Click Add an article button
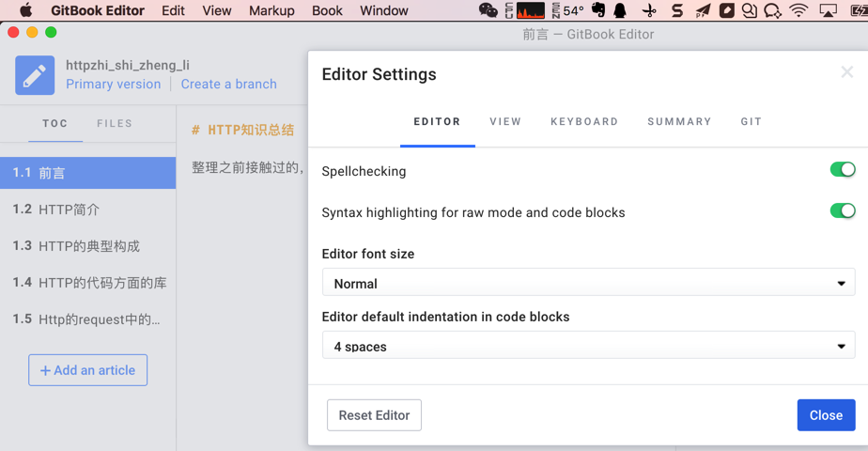Image resolution: width=868 pixels, height=451 pixels. pyautogui.click(x=87, y=370)
